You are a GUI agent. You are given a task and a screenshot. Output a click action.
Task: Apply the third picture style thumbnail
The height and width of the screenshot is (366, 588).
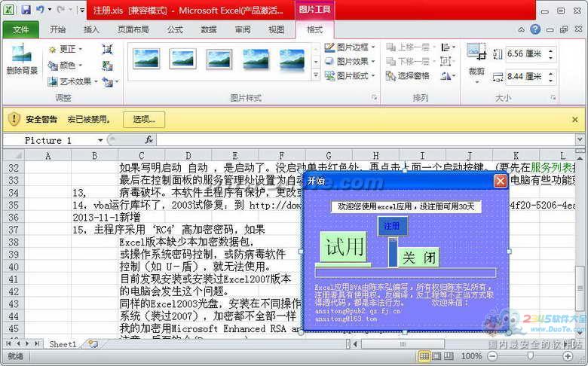tap(219, 59)
